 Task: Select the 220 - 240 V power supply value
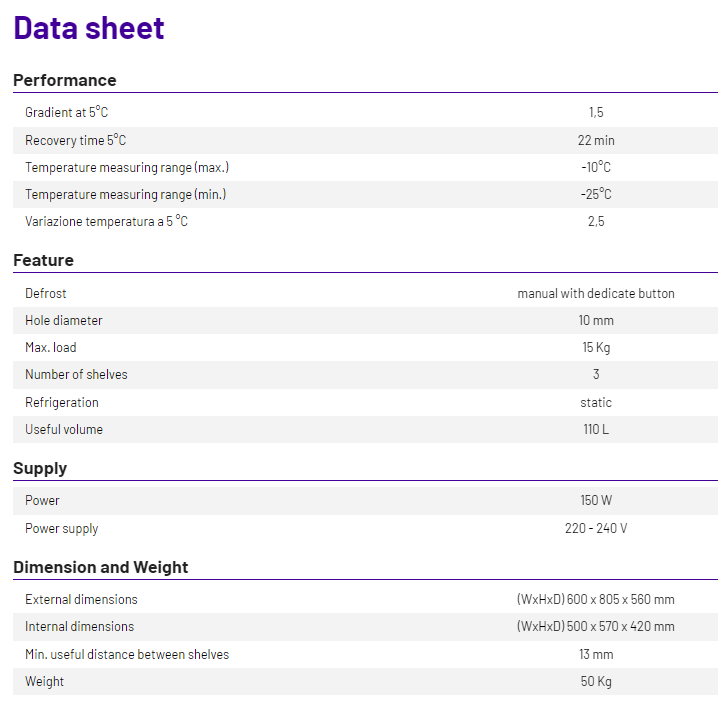[596, 528]
